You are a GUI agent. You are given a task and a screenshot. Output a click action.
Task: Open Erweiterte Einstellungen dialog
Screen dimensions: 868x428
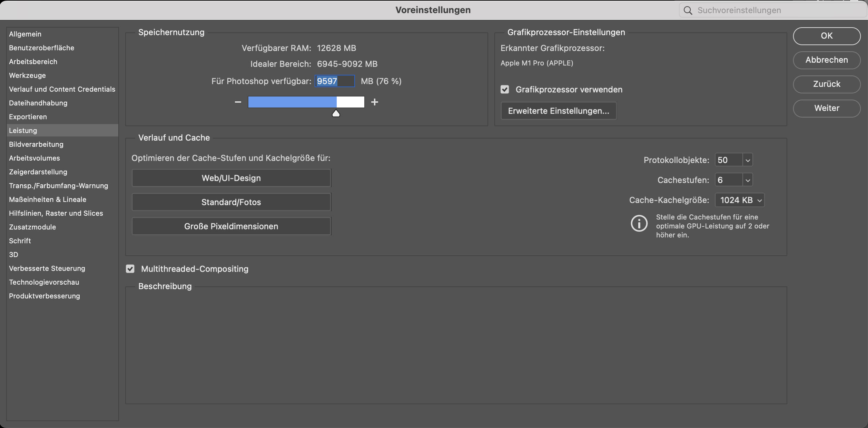tap(559, 111)
